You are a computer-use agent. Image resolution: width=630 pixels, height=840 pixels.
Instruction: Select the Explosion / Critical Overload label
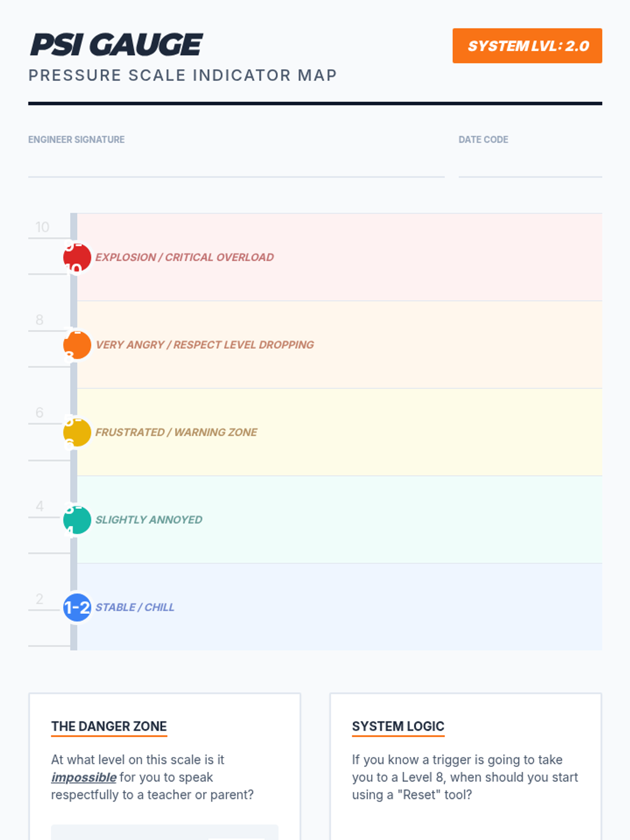coord(184,257)
